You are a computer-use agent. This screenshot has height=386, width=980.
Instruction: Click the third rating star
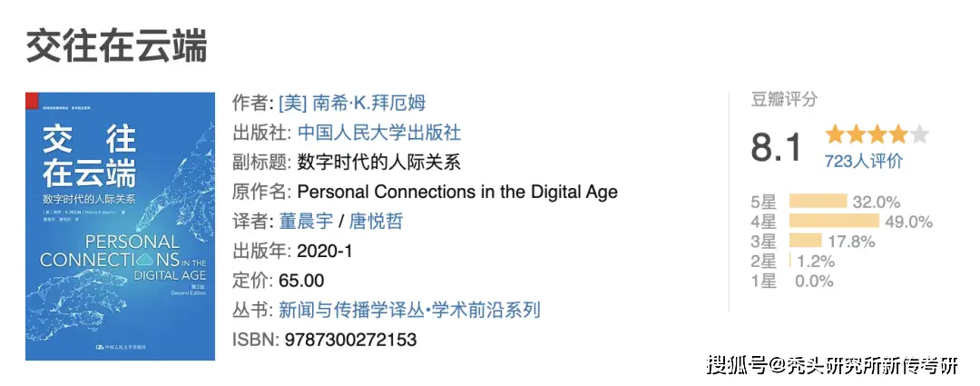(877, 135)
